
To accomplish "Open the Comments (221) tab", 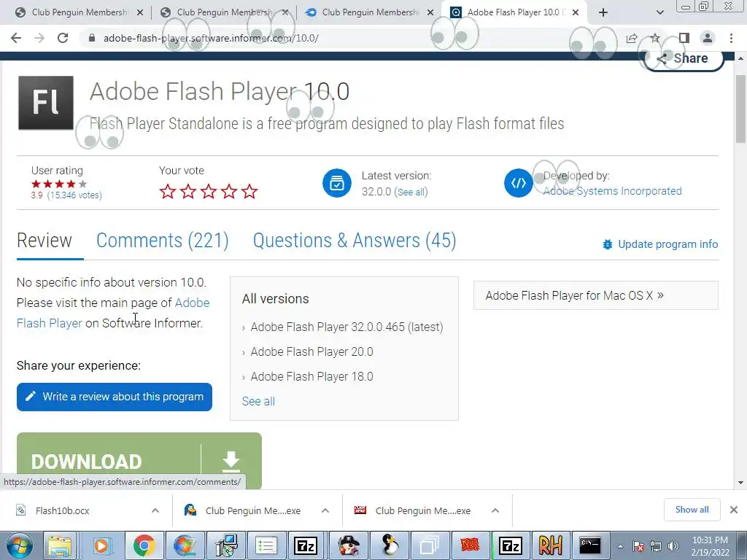I will [x=163, y=241].
